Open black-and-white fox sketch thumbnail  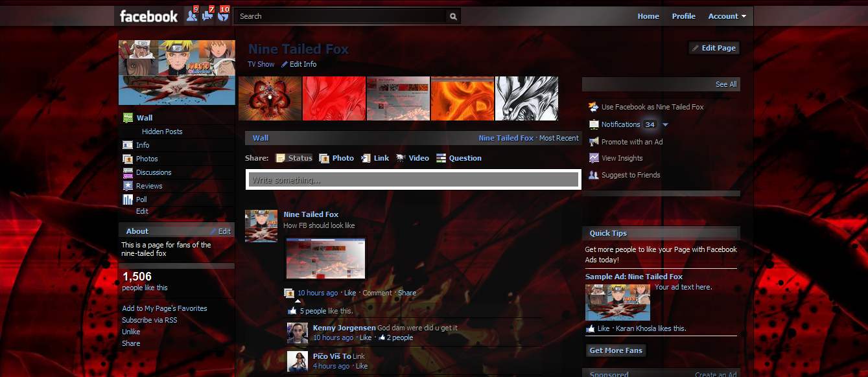click(x=526, y=98)
